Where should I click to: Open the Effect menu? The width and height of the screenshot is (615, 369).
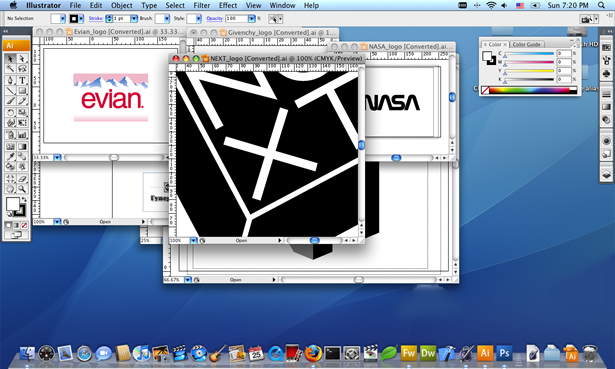tap(228, 5)
